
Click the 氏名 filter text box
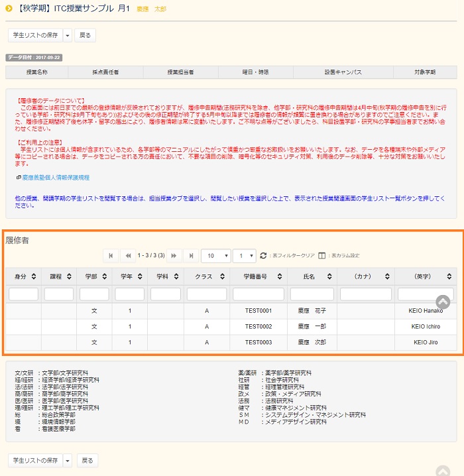(x=312, y=294)
